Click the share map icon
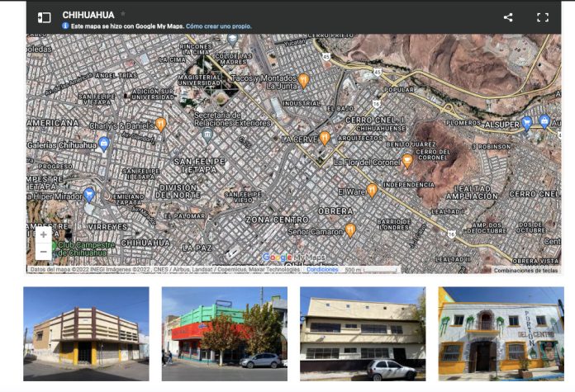575x392 pixels. [x=508, y=17]
